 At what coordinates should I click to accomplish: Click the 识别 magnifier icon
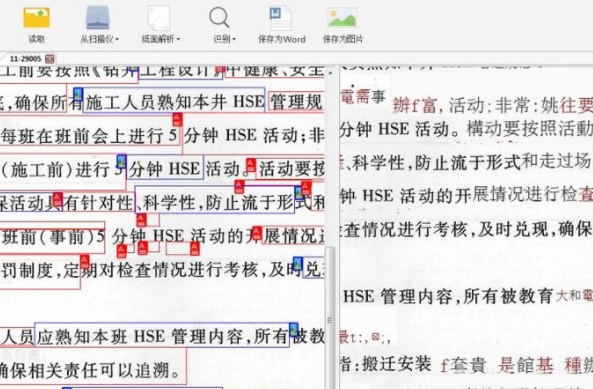coord(219,18)
